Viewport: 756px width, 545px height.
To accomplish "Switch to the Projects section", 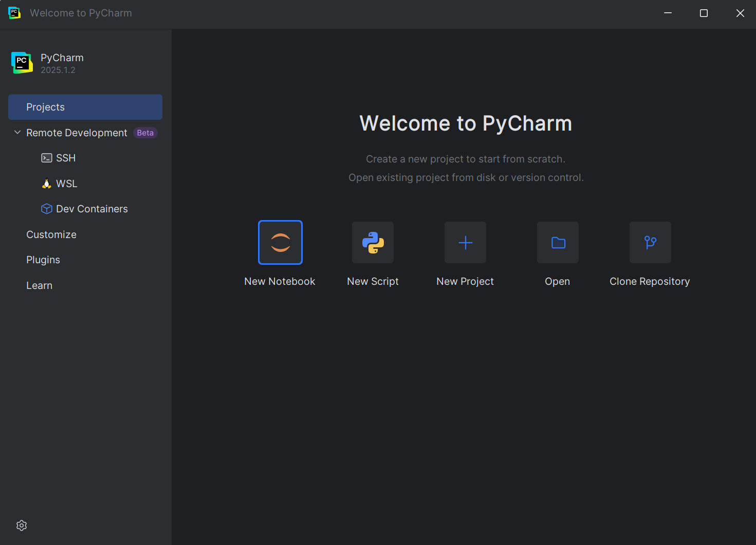I will pos(45,107).
